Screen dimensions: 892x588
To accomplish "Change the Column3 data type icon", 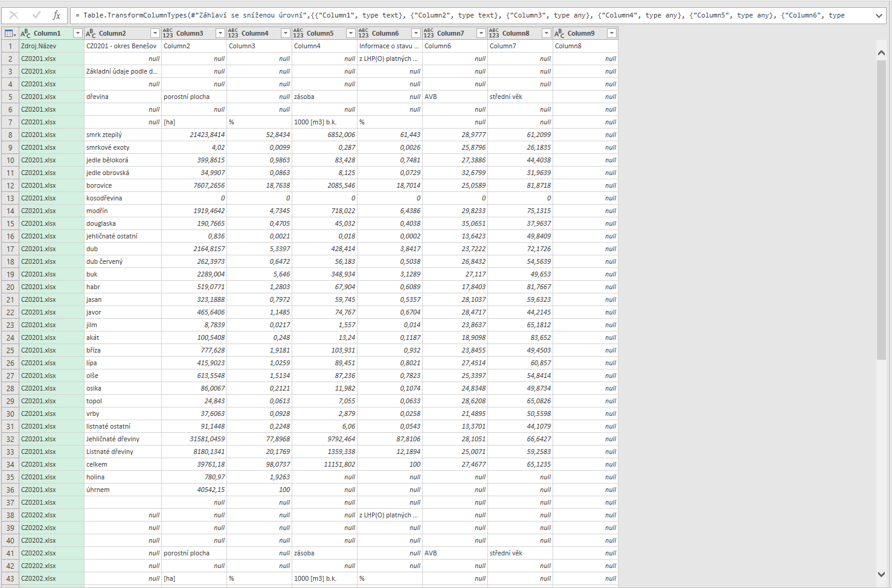I will pyautogui.click(x=168, y=33).
